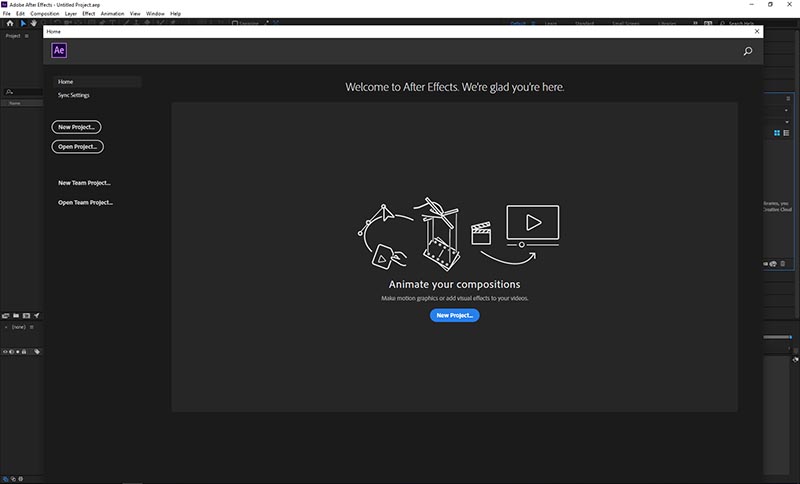The image size is (800, 484).
Task: Open the Help menu
Action: 176,14
